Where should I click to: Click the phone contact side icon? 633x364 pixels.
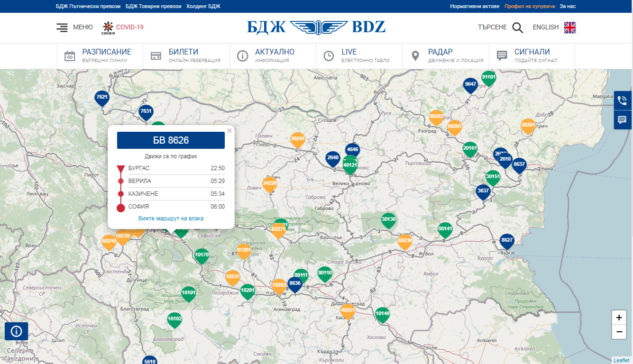click(x=622, y=100)
